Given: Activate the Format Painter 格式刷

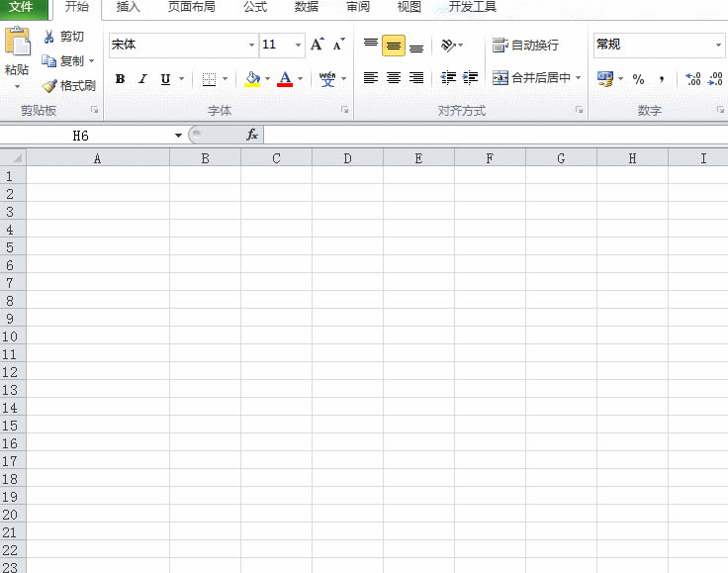Looking at the screenshot, I should pyautogui.click(x=68, y=85).
